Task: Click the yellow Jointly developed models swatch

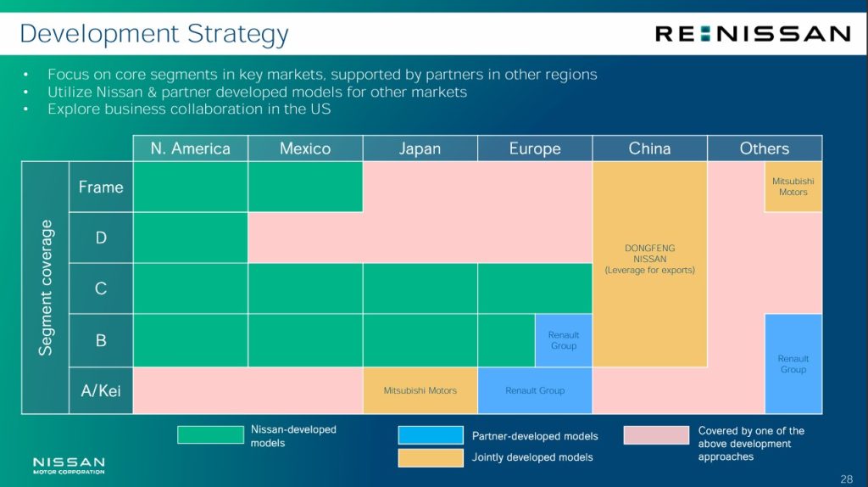Action: pyautogui.click(x=431, y=457)
